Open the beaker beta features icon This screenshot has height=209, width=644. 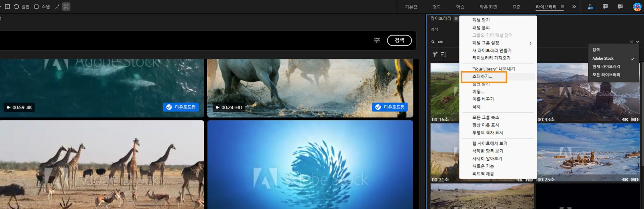coord(590,7)
